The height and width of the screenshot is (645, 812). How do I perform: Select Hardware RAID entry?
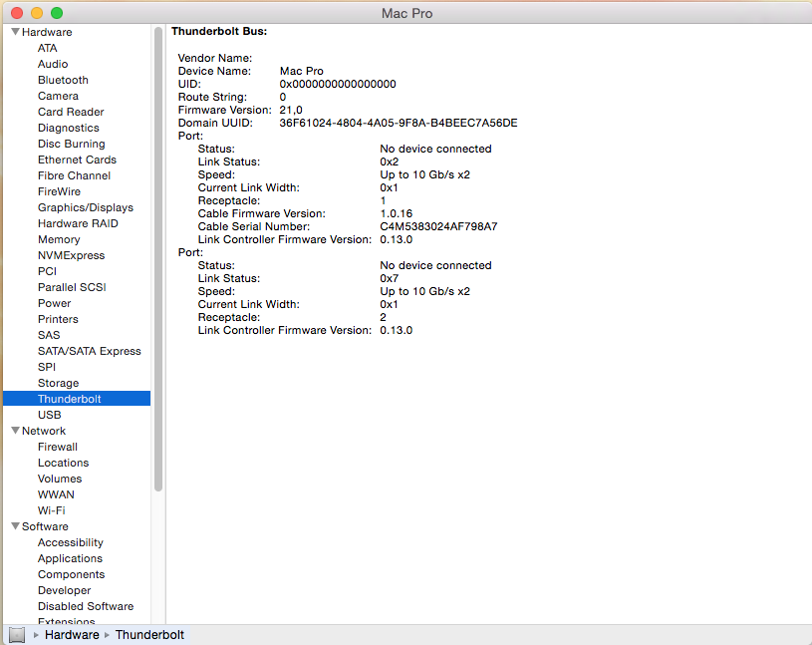(78, 223)
